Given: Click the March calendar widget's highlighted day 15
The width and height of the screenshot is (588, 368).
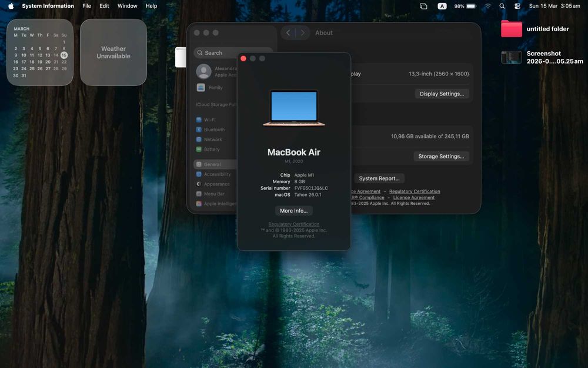Looking at the screenshot, I should point(64,55).
